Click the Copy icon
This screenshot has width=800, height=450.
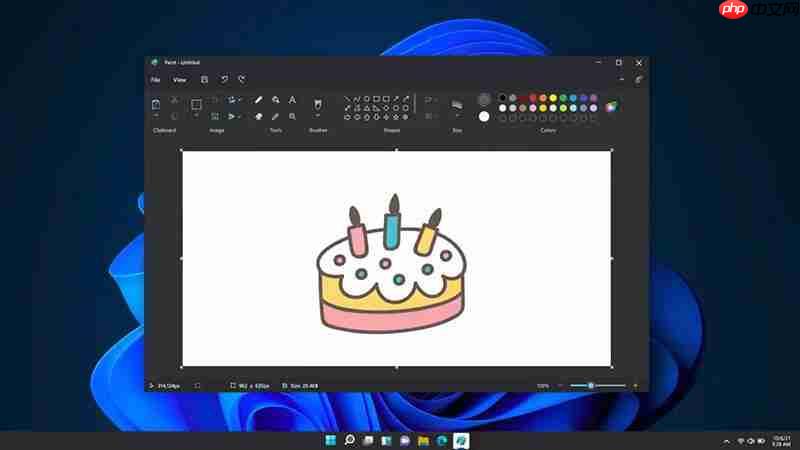point(174,117)
